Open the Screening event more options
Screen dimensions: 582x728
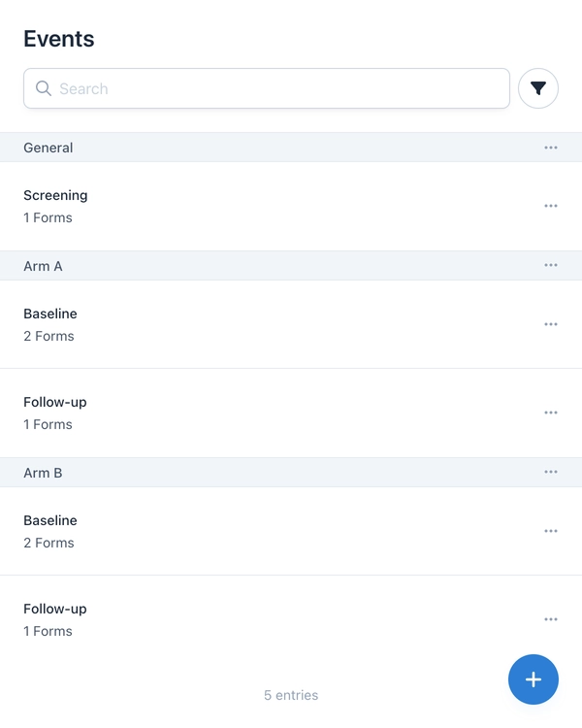click(x=551, y=206)
